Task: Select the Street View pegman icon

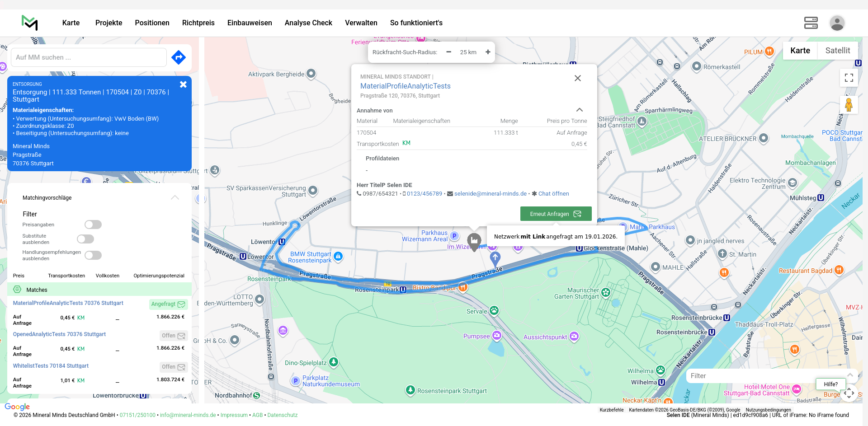Action: click(x=849, y=105)
